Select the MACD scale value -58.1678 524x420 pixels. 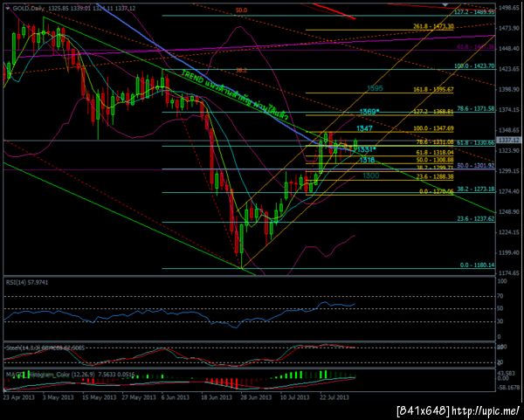pyautogui.click(x=508, y=386)
